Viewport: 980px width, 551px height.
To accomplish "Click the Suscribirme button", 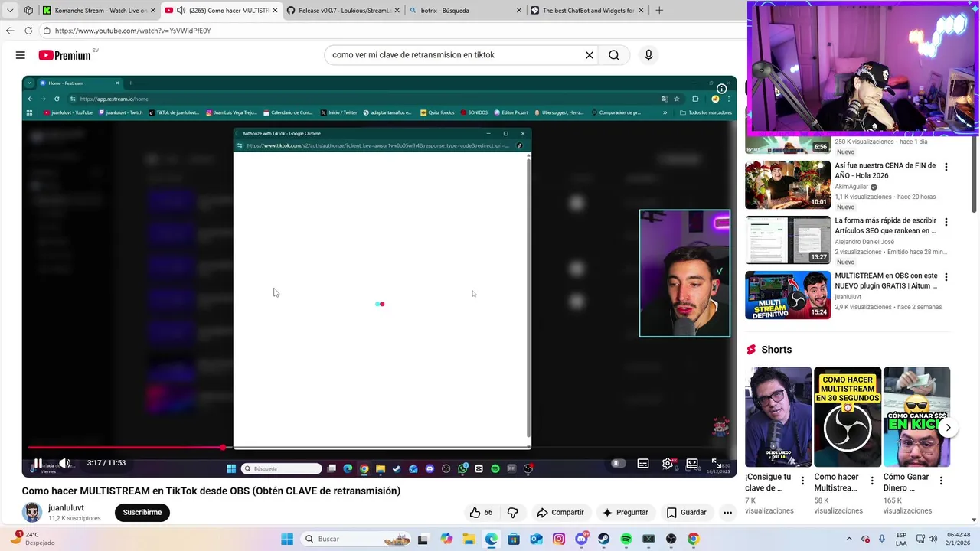I will click(142, 513).
